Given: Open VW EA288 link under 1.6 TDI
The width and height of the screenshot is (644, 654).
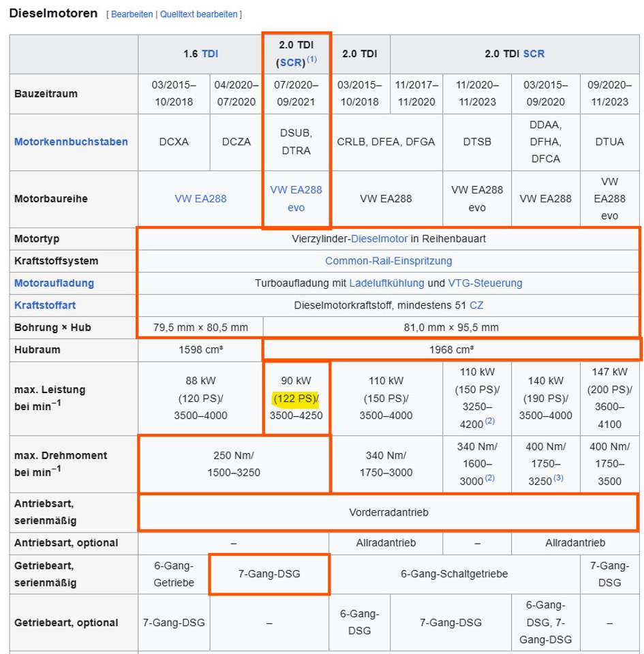Looking at the screenshot, I should click(x=200, y=199).
